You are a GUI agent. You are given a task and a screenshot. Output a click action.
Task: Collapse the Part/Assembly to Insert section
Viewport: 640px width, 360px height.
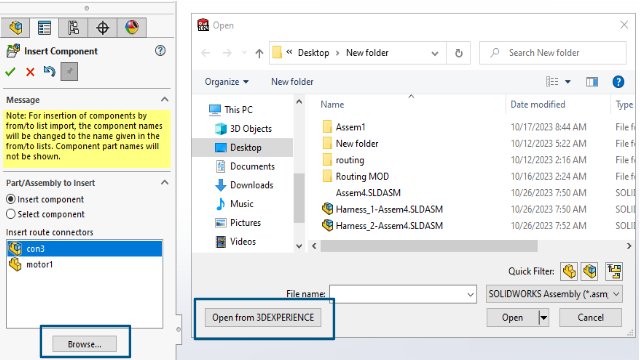tap(164, 182)
